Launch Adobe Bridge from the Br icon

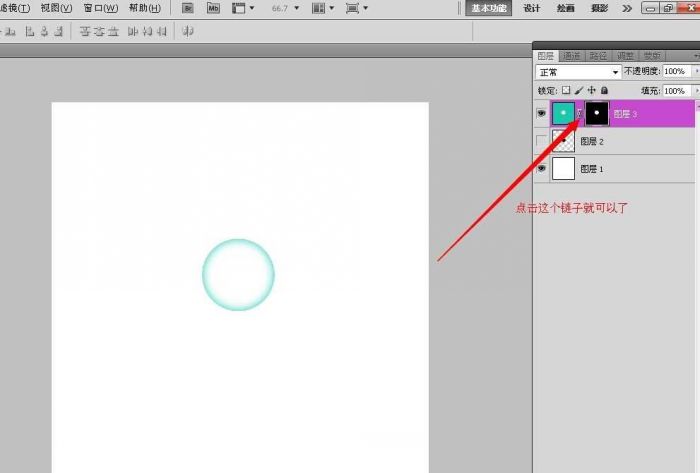pyautogui.click(x=187, y=8)
